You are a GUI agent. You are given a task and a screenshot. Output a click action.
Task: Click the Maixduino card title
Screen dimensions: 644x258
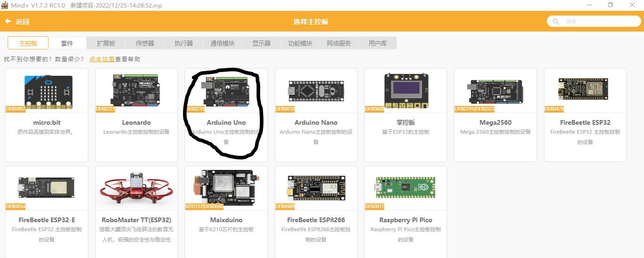pos(226,220)
